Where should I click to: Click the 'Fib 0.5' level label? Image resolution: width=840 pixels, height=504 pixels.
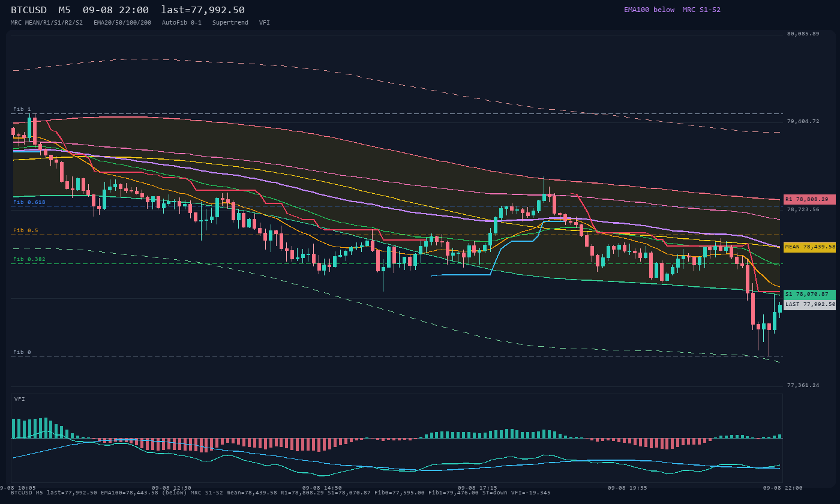click(x=26, y=230)
